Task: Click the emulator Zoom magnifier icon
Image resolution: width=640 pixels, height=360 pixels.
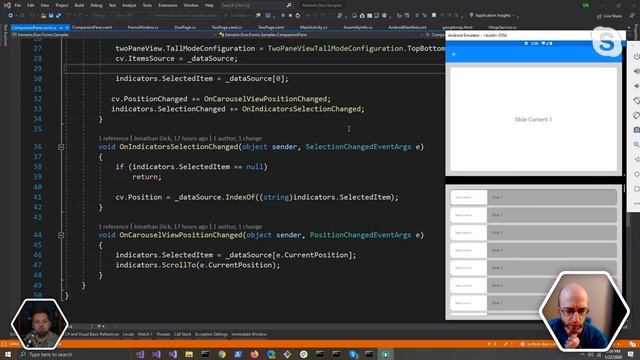Action: pyautogui.click(x=636, y=144)
